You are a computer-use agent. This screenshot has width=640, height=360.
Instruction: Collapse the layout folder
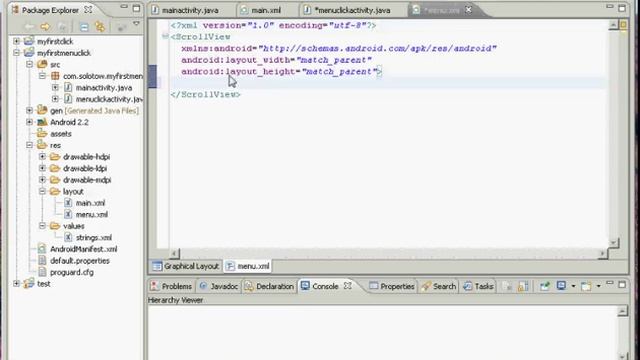(42, 191)
